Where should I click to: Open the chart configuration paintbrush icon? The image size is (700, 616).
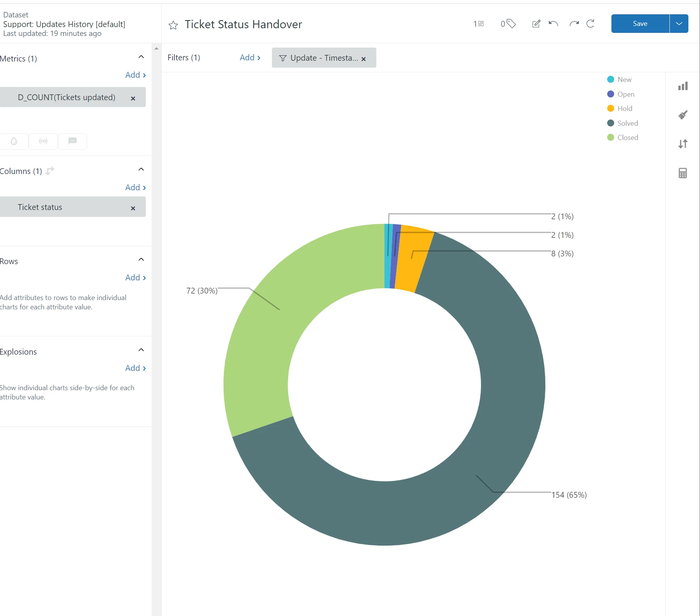pyautogui.click(x=683, y=115)
